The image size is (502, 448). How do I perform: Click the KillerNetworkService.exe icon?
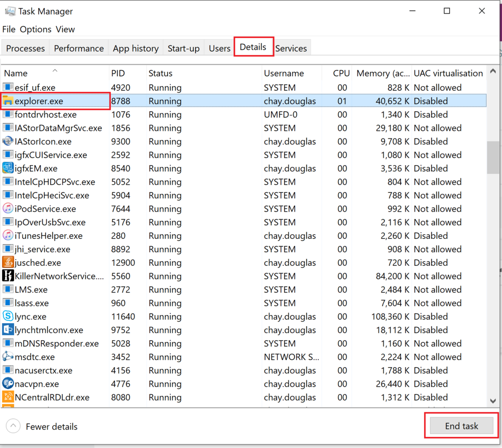coord(7,276)
